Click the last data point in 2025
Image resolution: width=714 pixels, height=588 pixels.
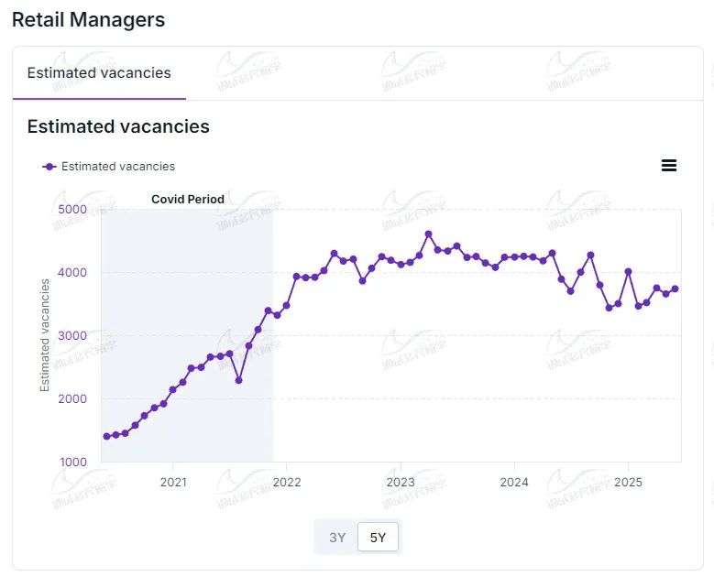(x=676, y=289)
